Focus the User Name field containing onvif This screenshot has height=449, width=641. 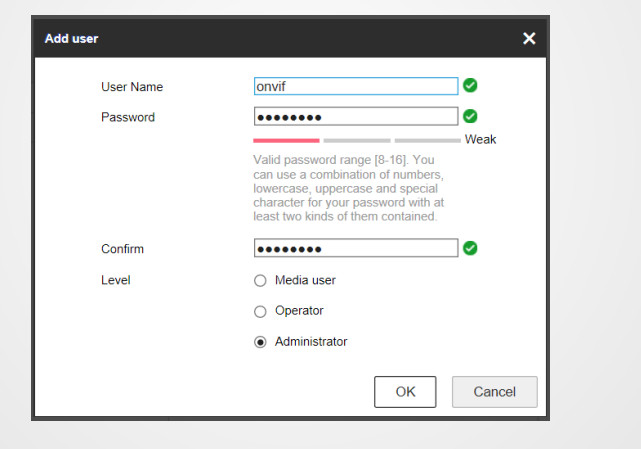coord(355,86)
